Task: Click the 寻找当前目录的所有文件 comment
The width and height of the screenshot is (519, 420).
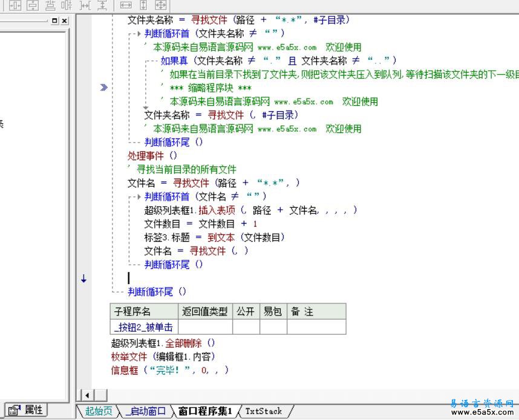Action: [x=182, y=169]
